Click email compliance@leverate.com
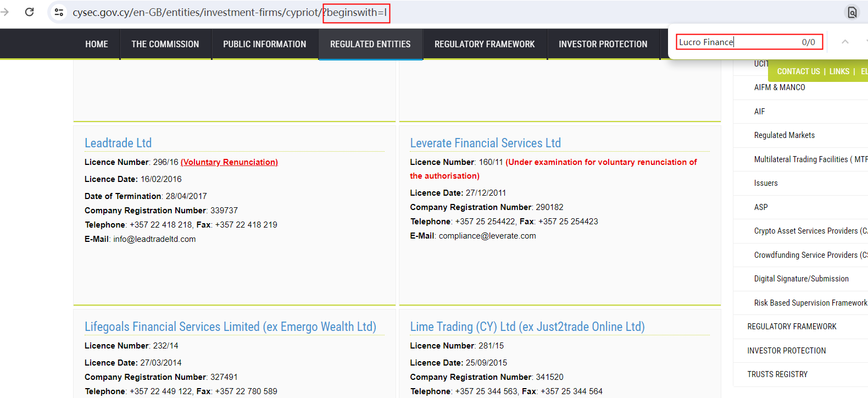The height and width of the screenshot is (398, 868). (x=487, y=236)
